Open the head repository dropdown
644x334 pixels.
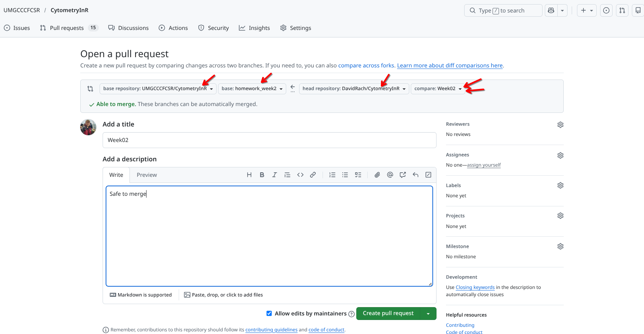354,89
